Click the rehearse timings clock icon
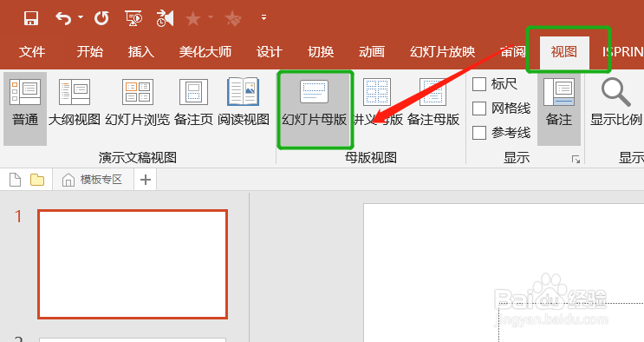 (x=165, y=18)
